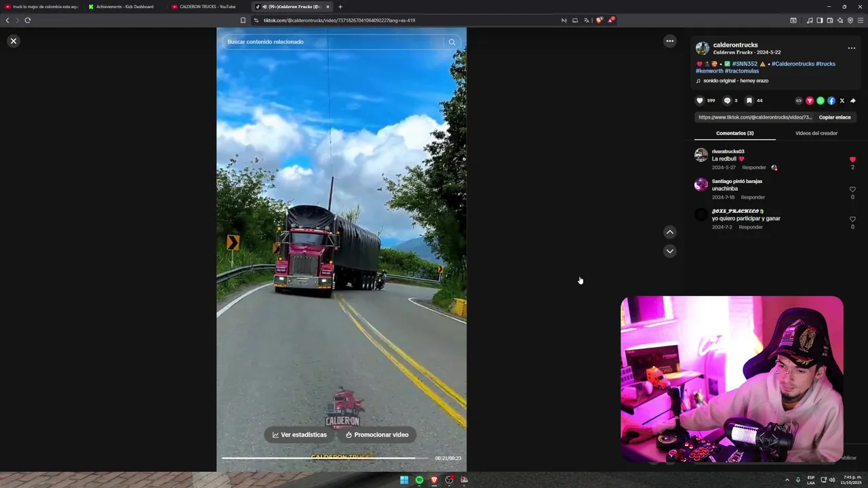
Task: Unlike riveratrucks03's comment heart
Action: pos(852,159)
